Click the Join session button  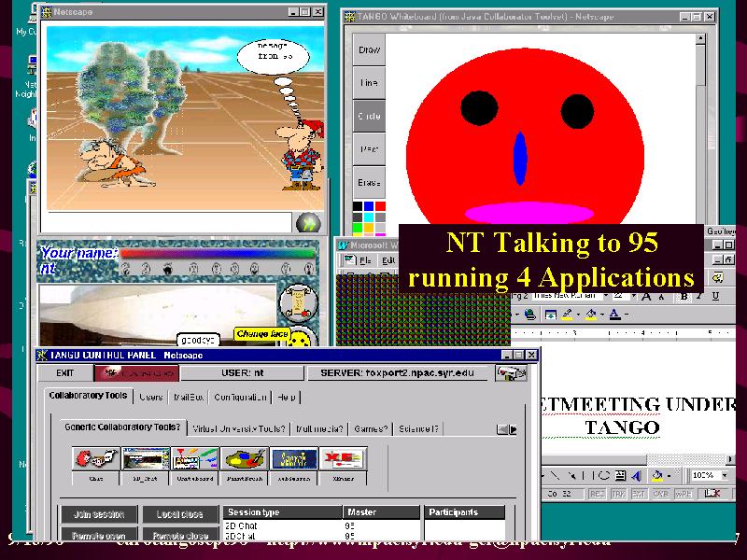(99, 514)
